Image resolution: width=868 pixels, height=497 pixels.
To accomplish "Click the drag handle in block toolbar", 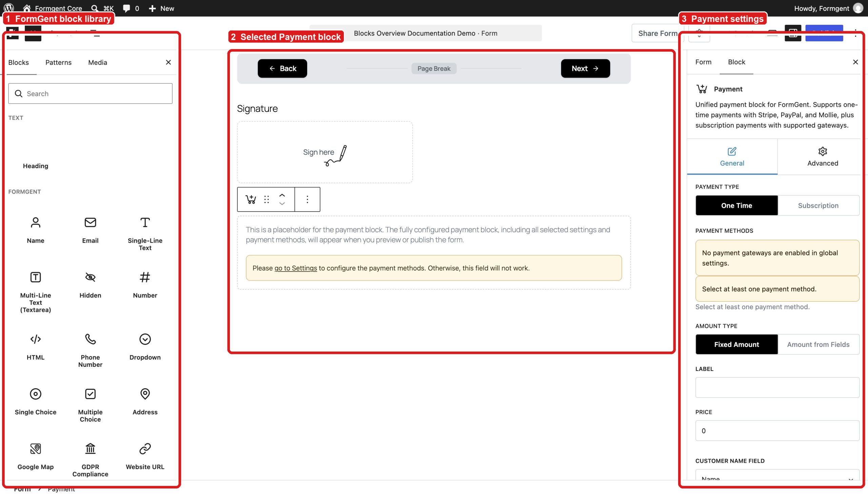I will tap(267, 199).
